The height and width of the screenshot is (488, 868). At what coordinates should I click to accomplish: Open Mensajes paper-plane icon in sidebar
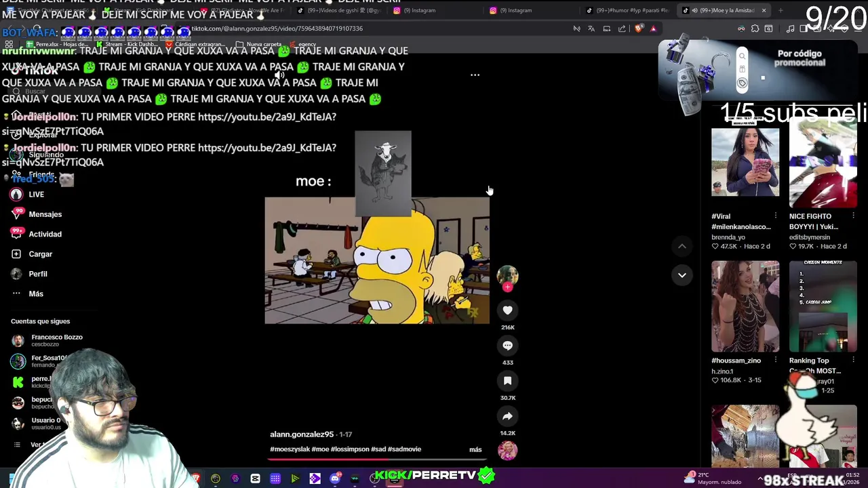click(16, 214)
